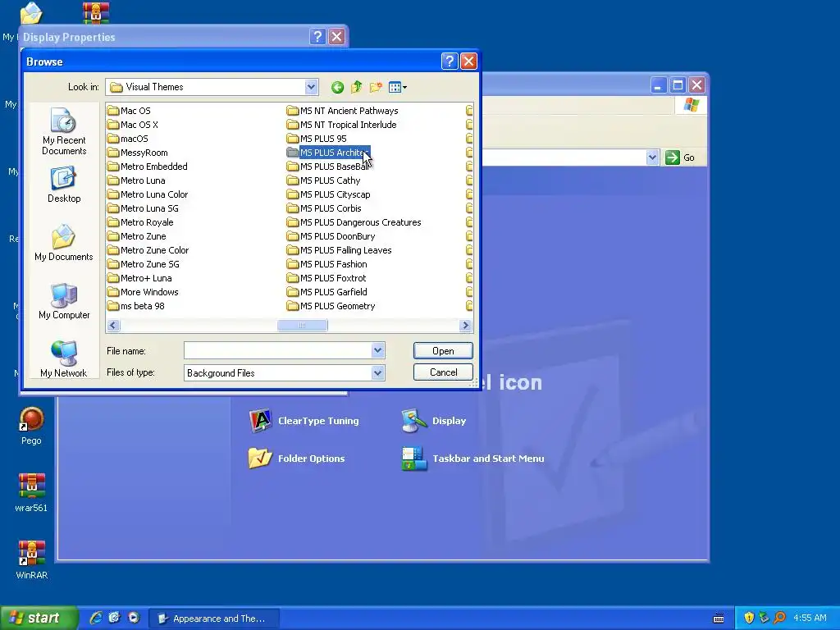Select the Metro Embedded folder
The height and width of the screenshot is (630, 840).
point(148,167)
